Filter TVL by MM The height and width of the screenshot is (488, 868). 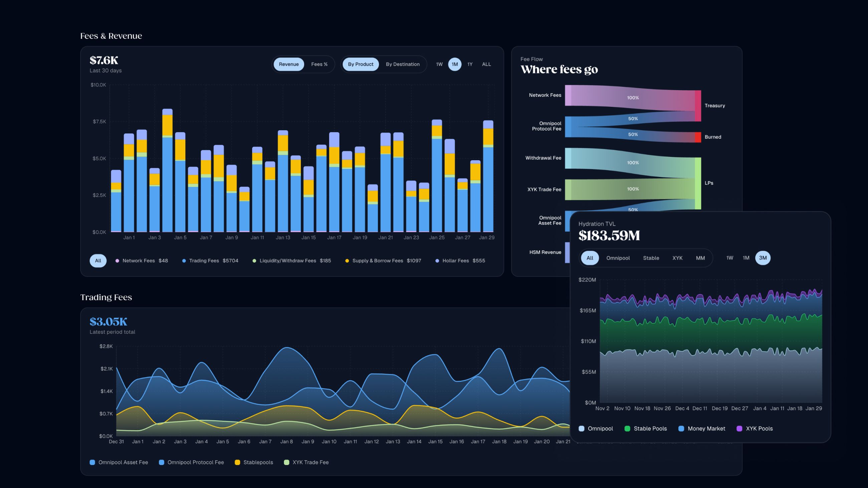pos(700,258)
